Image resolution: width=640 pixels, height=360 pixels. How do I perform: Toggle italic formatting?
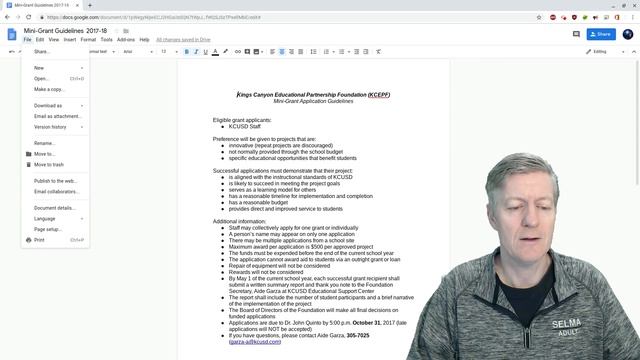(x=196, y=52)
